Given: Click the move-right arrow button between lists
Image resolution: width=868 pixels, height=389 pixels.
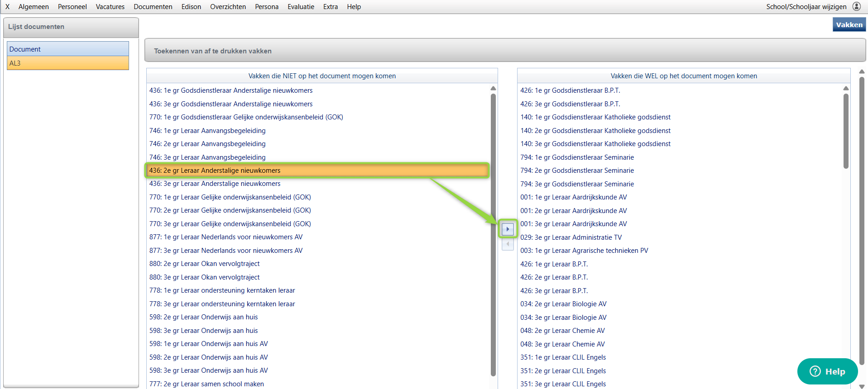Looking at the screenshot, I should tap(508, 229).
